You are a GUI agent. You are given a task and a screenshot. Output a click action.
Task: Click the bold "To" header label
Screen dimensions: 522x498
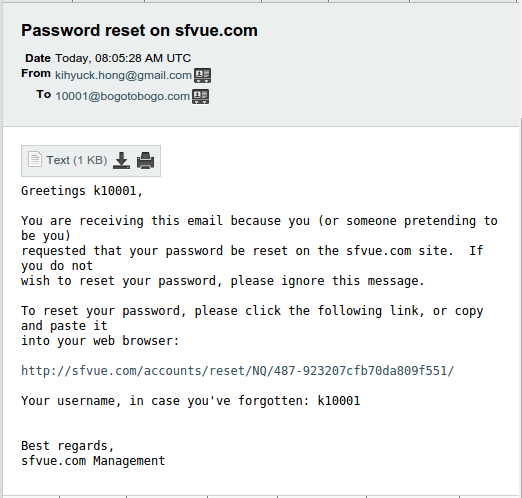click(x=44, y=94)
